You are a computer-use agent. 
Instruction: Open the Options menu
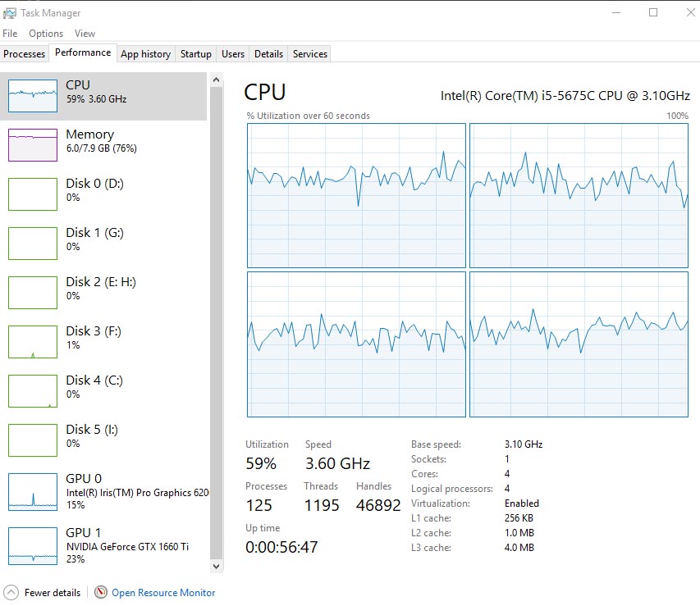pos(46,34)
